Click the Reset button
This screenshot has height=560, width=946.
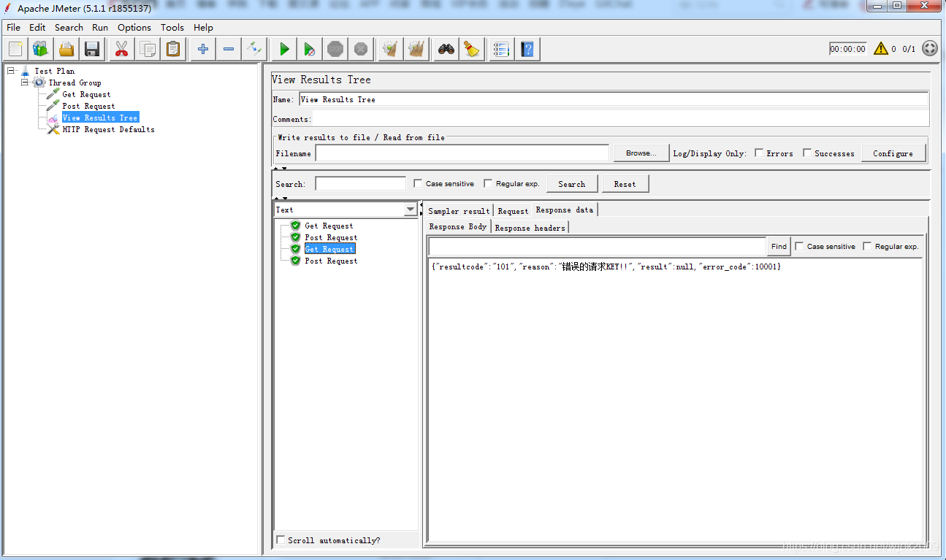625,184
